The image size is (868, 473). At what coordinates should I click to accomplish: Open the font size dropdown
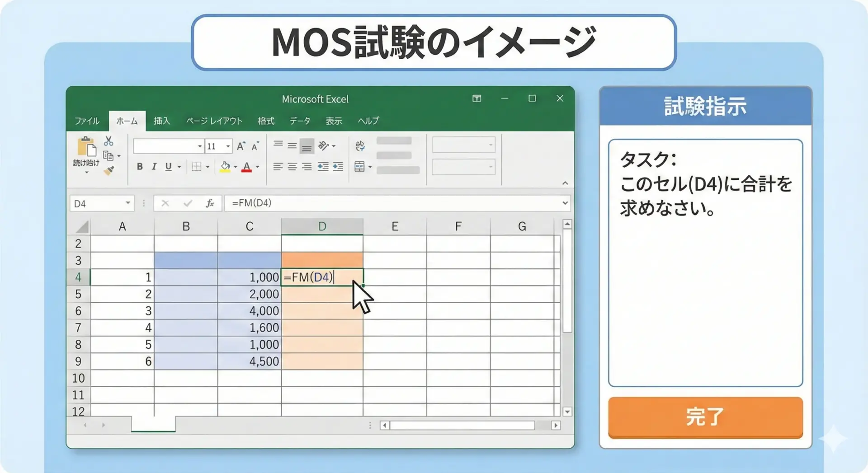coord(228,146)
